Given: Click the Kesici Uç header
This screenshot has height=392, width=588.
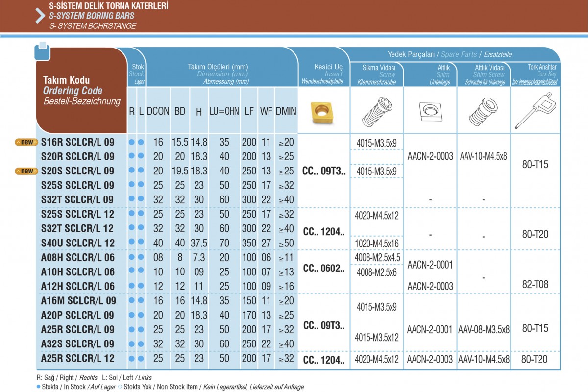Looking at the screenshot, I should click(x=328, y=67).
